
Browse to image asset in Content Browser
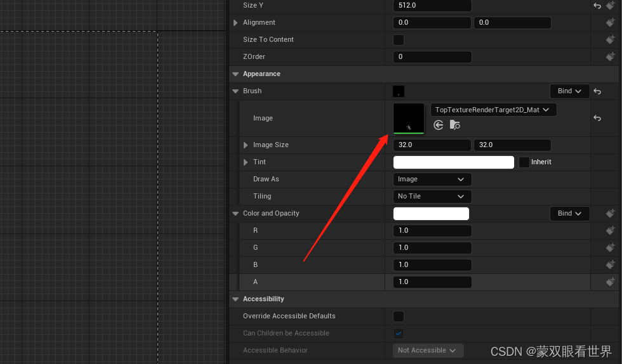pyautogui.click(x=454, y=126)
